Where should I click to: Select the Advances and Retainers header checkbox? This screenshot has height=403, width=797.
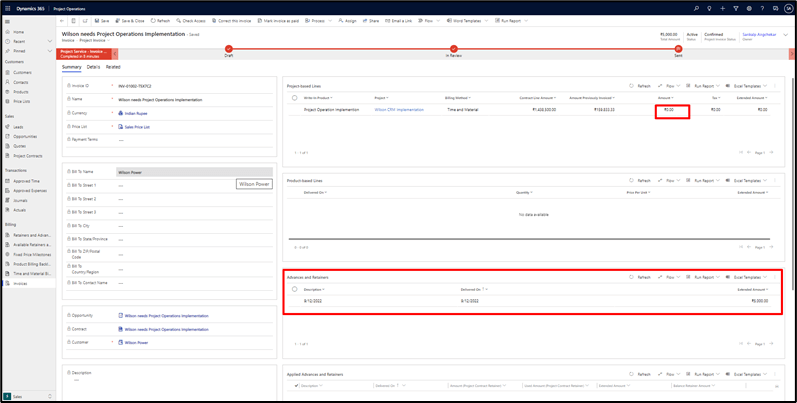(x=295, y=289)
